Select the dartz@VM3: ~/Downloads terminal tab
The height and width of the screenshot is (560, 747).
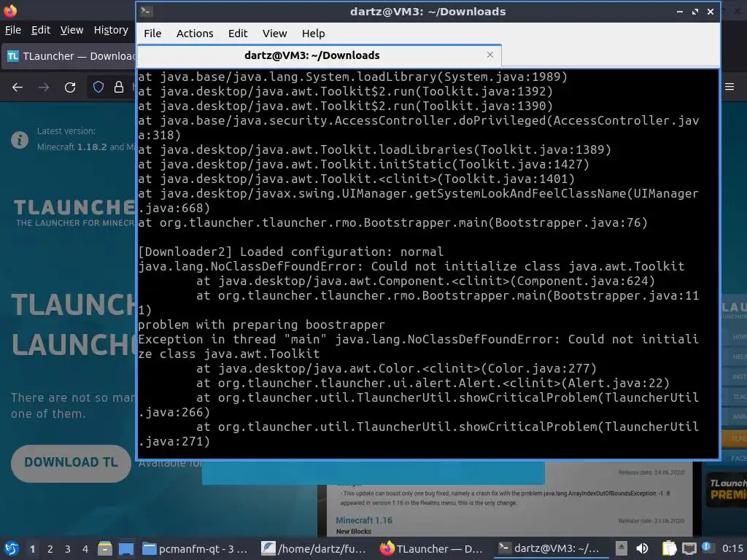coord(320,55)
